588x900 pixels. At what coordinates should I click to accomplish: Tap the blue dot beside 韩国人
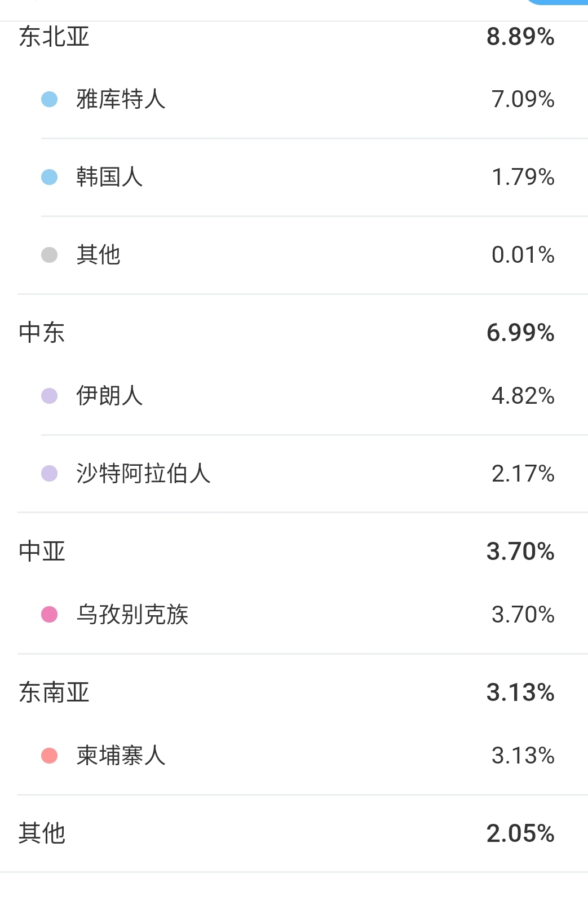pos(50,177)
